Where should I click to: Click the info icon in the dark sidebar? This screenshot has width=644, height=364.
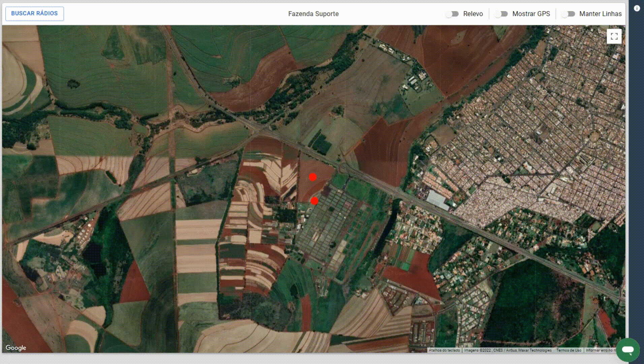[637, 8]
